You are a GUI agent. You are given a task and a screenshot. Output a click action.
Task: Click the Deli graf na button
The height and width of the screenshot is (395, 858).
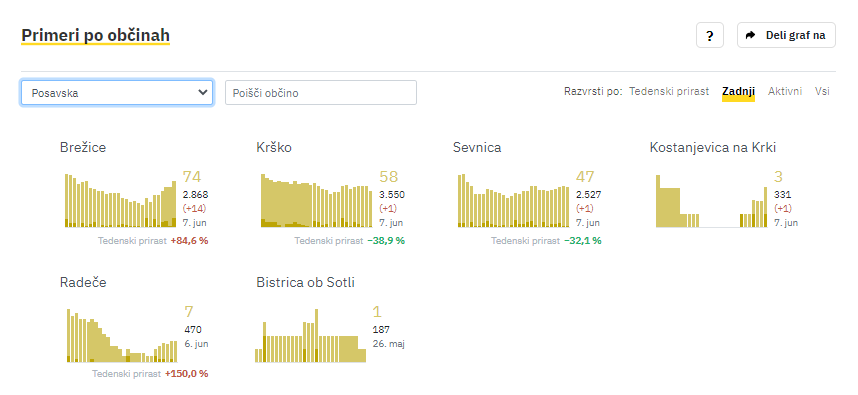[786, 36]
